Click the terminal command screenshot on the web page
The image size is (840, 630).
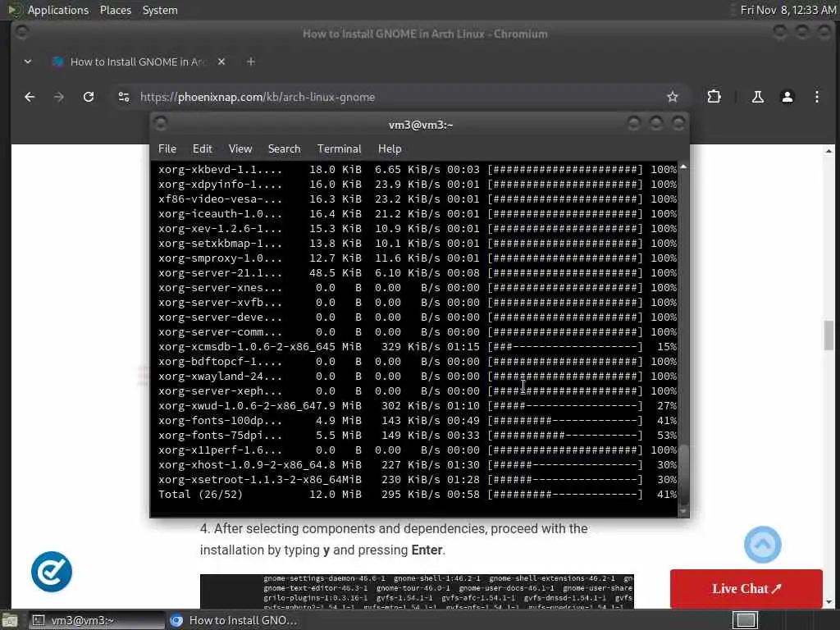pos(417,591)
